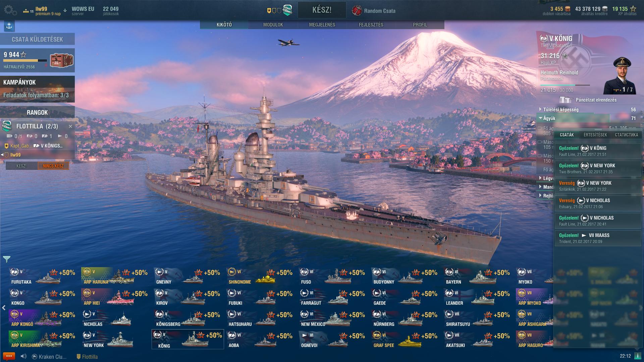Open the armor layout (Páncélzat elrendezés) icon
This screenshot has height=362, width=644.
click(x=566, y=100)
